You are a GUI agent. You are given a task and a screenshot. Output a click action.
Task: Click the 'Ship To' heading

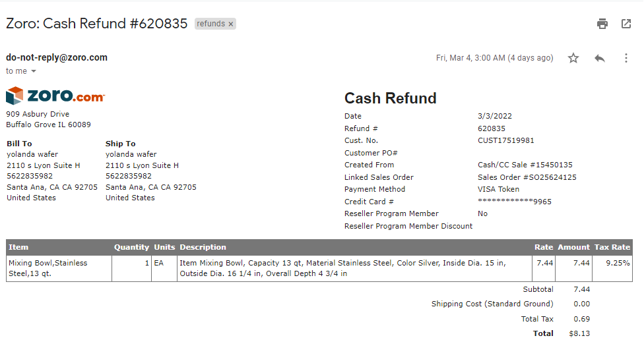[x=120, y=144]
